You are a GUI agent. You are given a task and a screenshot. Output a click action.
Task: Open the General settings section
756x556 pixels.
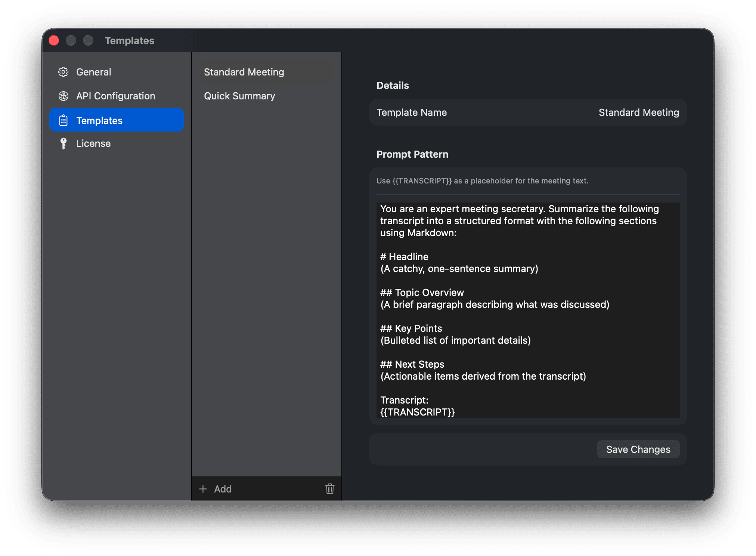(x=93, y=72)
